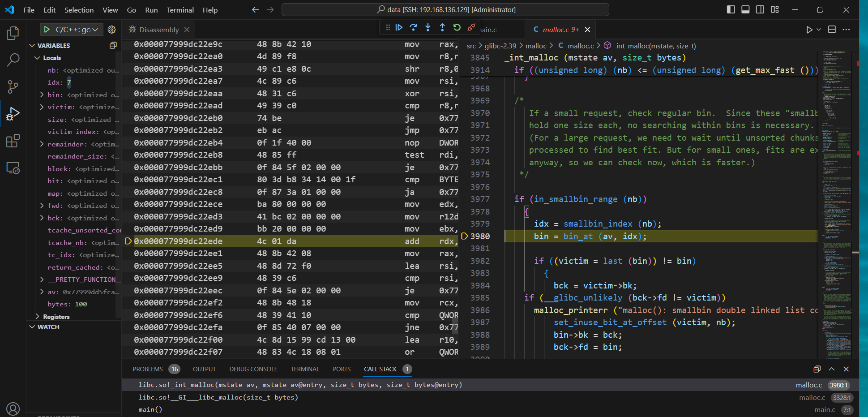
Task: Disconnect the debugger via the plug icon
Action: click(x=471, y=28)
